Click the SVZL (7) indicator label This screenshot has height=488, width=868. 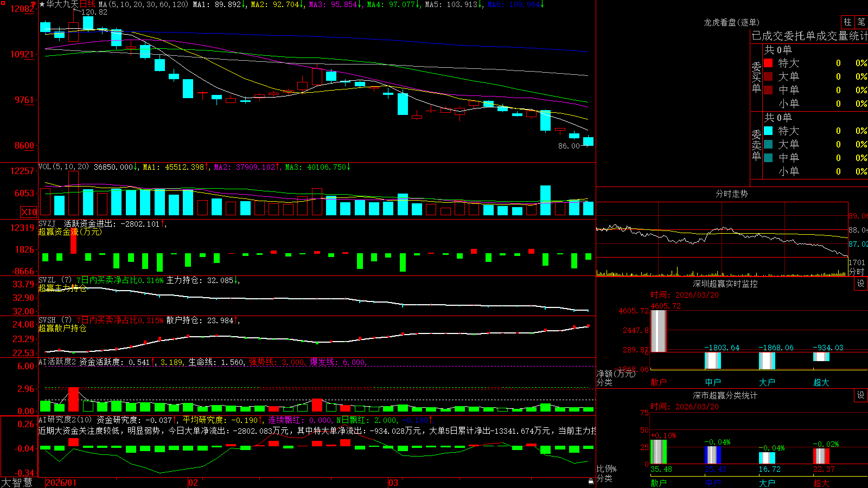tap(55, 280)
